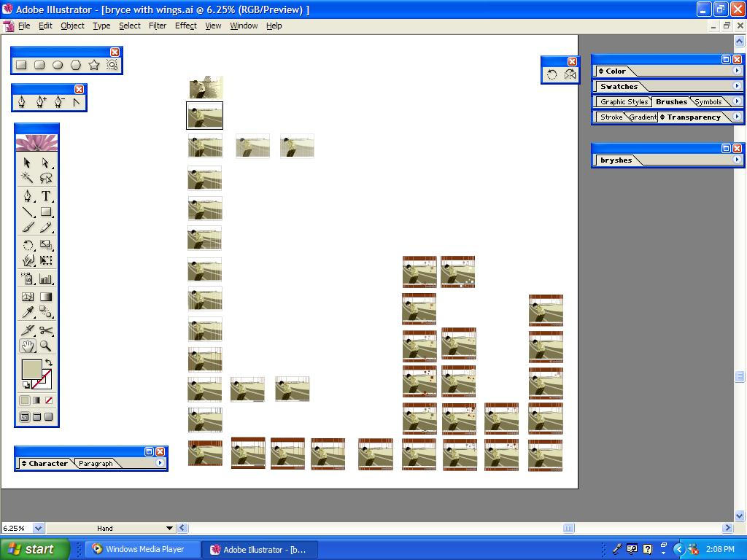Pick the Polygon shape tool
Screen dimensions: 747x560
point(76,65)
